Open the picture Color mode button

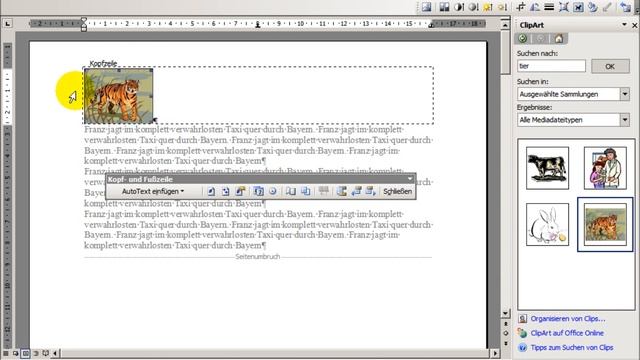(x=444, y=7)
